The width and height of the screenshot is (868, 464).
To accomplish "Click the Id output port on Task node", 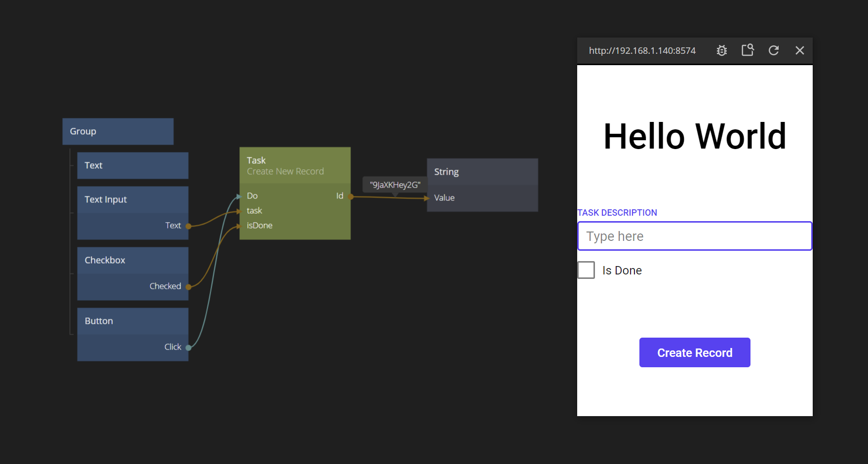I will coord(351,196).
